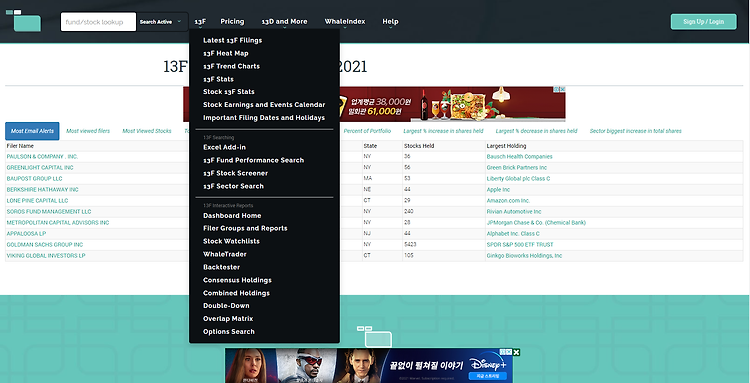Open Sector biggest increase in total shares tab
Screen dimensions: 750x383
(x=636, y=131)
